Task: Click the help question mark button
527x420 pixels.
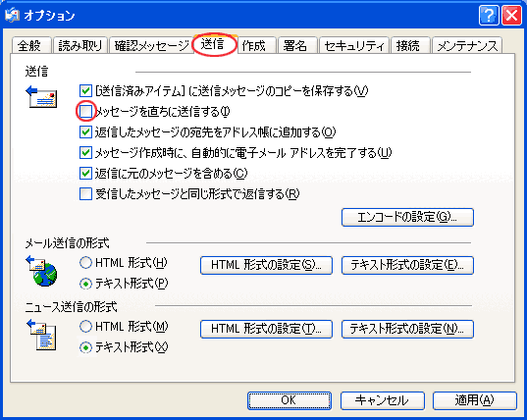Action: (489, 16)
